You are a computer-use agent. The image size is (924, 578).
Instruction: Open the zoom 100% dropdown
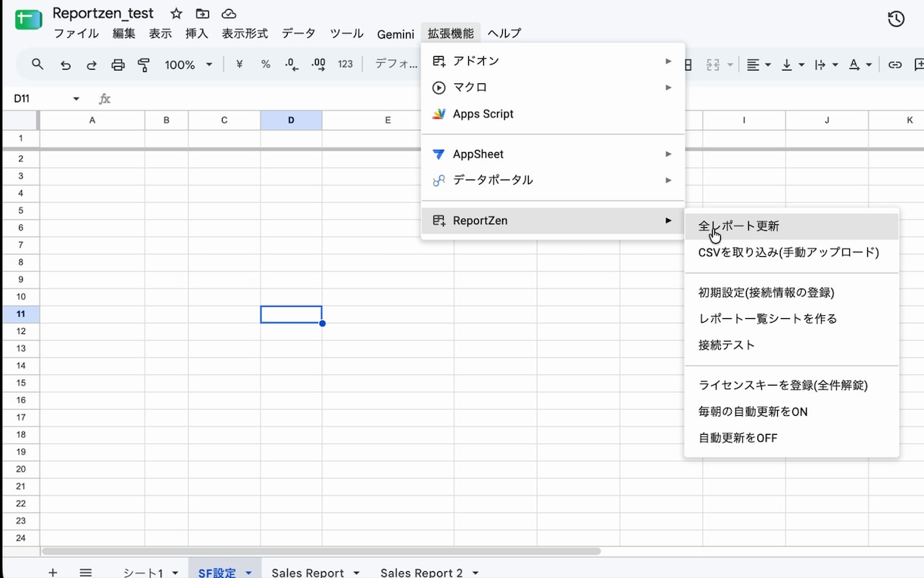pyautogui.click(x=189, y=65)
